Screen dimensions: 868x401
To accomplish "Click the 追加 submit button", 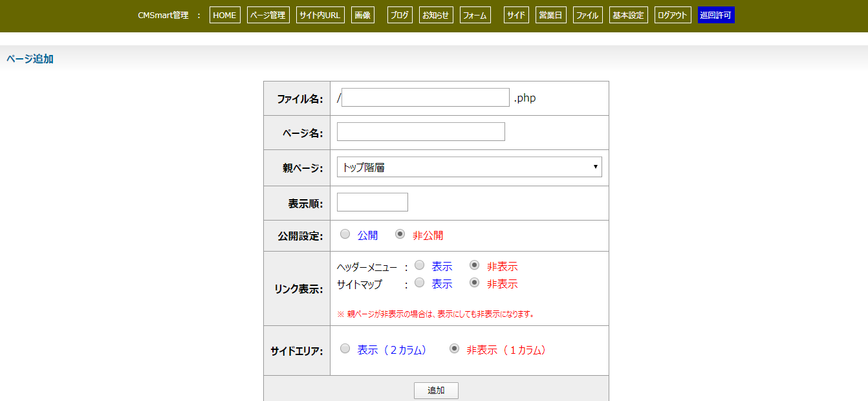I will click(x=436, y=391).
